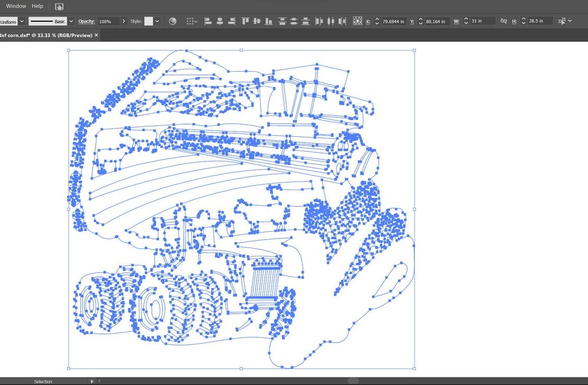
Task: Click Horizontal Align Center icon
Action: (x=220, y=21)
